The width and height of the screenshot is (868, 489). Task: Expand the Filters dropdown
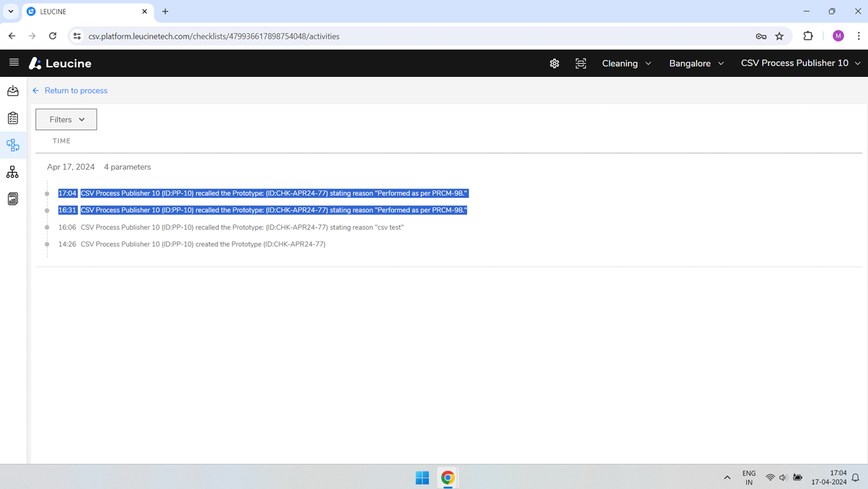pos(66,120)
